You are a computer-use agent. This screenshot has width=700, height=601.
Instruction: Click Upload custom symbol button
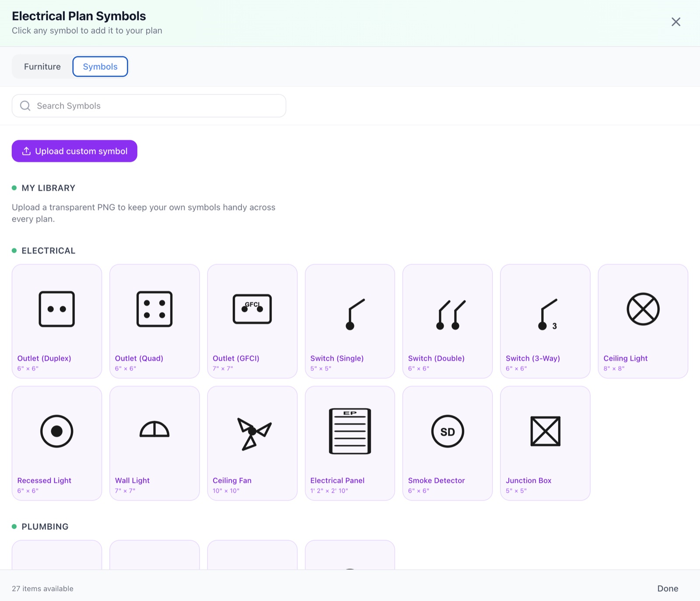point(74,151)
